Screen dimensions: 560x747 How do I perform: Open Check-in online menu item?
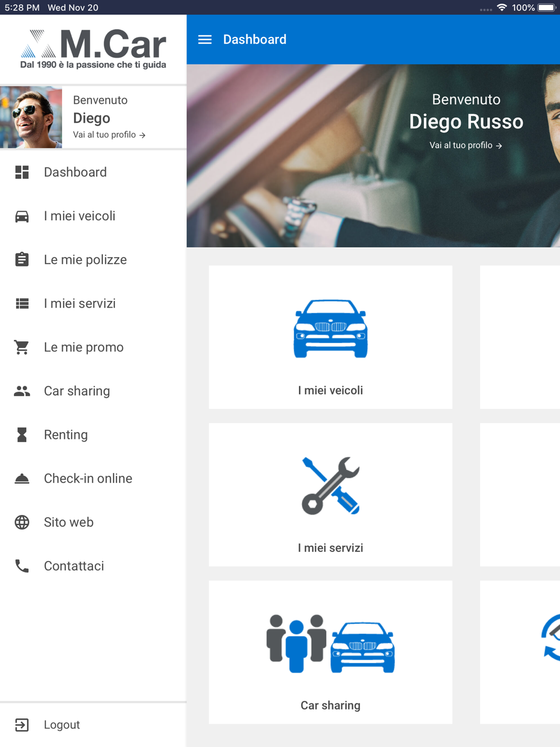[93, 478]
